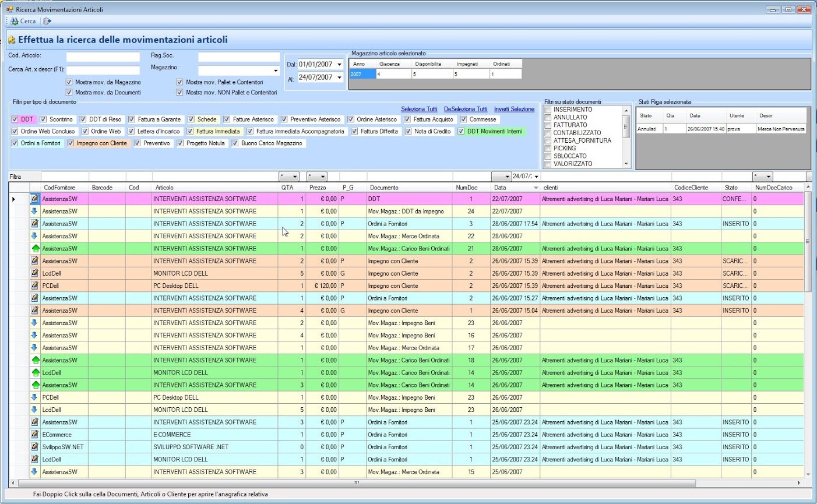Check the PICKING state filter
Image resolution: width=817 pixels, height=504 pixels.
click(548, 148)
